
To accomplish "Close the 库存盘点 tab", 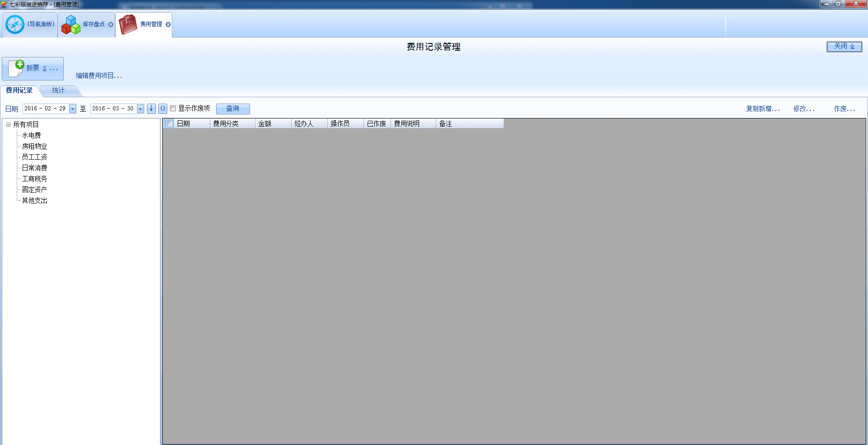I will point(111,24).
